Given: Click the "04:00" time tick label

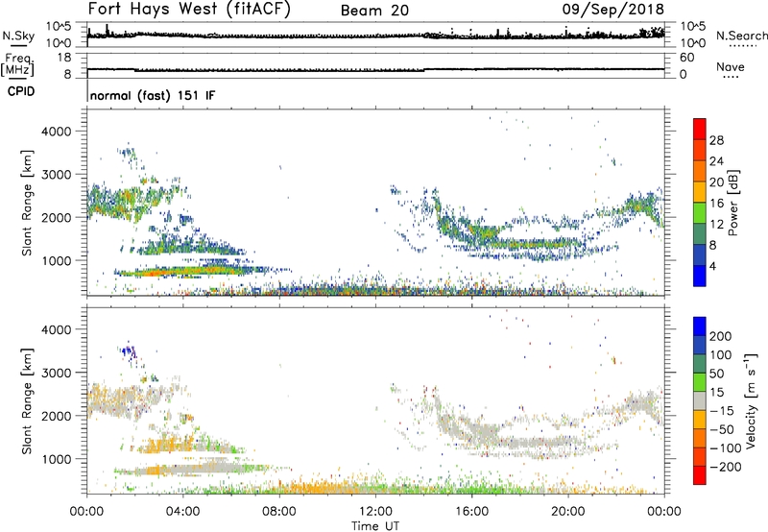Looking at the screenshot, I should click(x=182, y=512).
